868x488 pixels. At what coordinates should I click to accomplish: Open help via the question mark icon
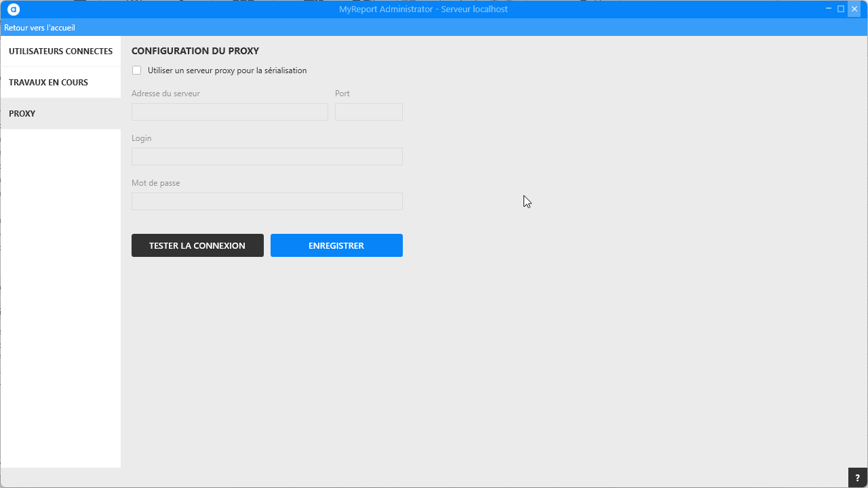(x=857, y=478)
